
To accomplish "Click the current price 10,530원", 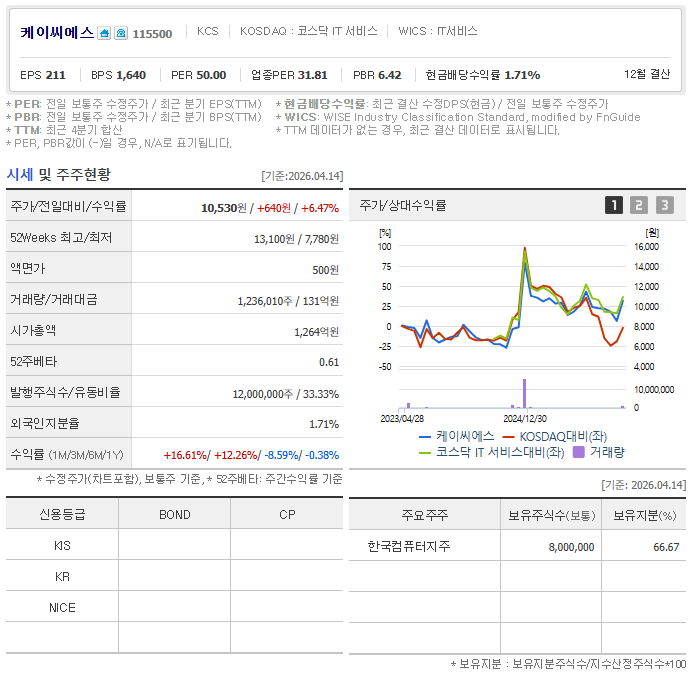I will coord(224,208).
